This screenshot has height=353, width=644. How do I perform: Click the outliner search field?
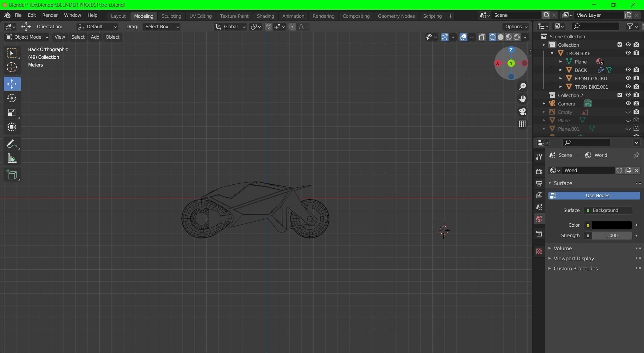(x=595, y=26)
